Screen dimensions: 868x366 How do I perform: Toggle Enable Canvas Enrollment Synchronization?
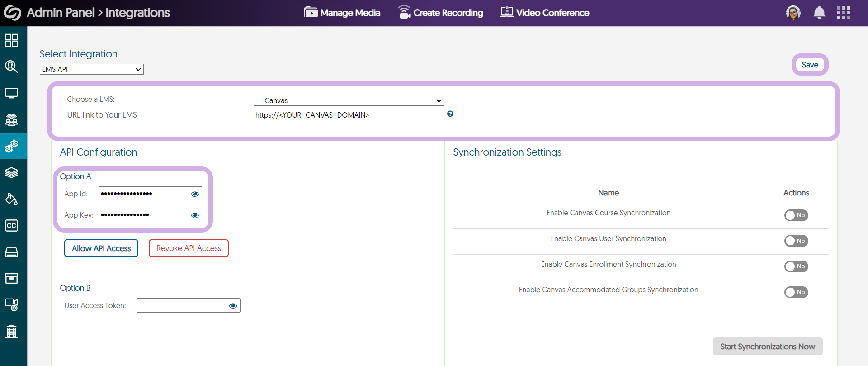(796, 266)
